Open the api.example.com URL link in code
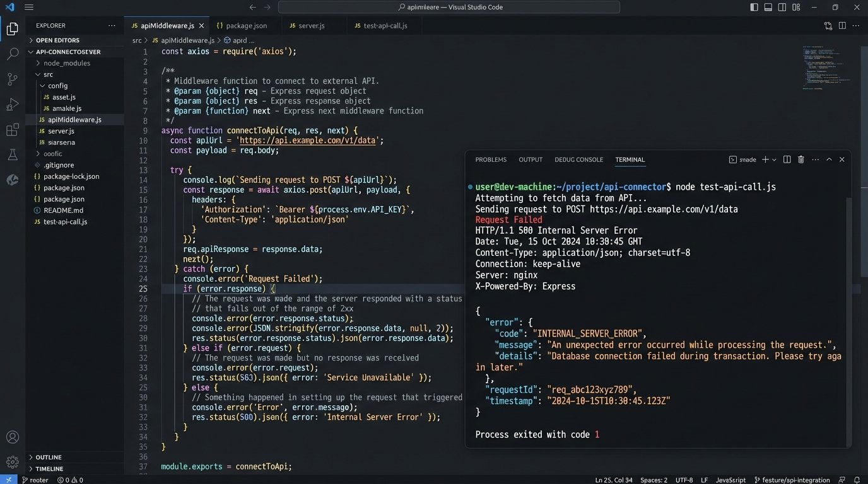868x484 pixels. (x=309, y=141)
